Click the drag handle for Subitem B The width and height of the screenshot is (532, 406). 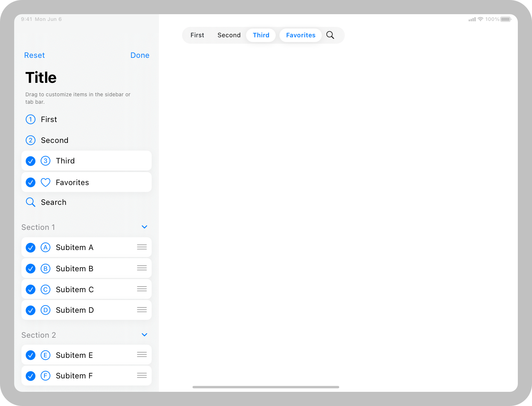[142, 268]
